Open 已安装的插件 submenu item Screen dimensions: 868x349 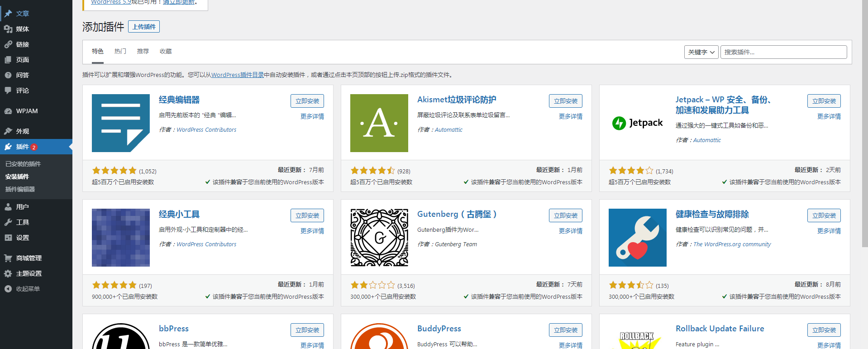[23, 164]
